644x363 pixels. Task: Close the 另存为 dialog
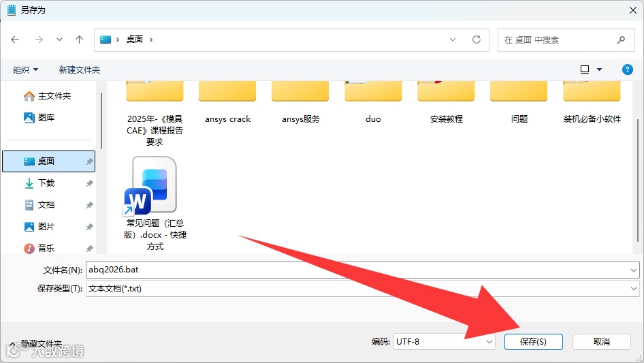(633, 10)
